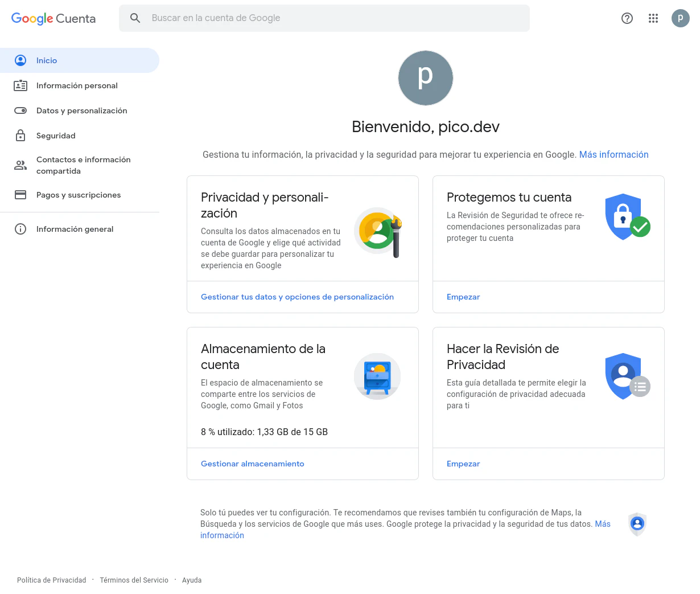
Task: Open account avatar in top-right corner
Action: (680, 18)
